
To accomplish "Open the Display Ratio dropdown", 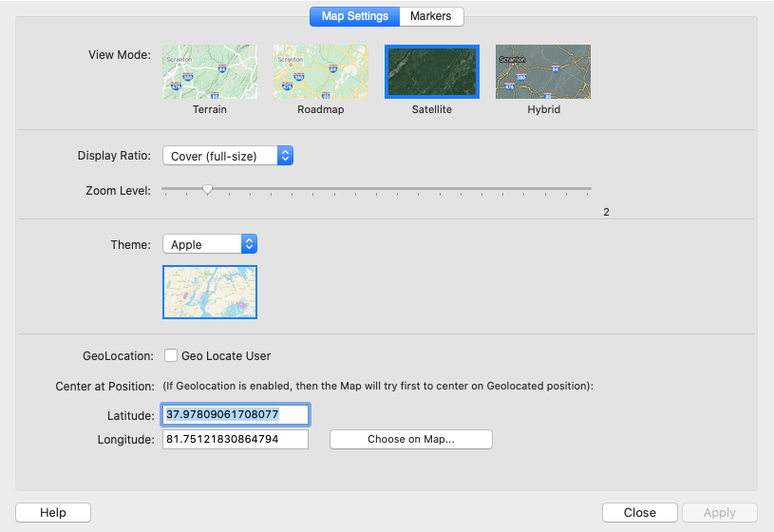I will [x=228, y=156].
